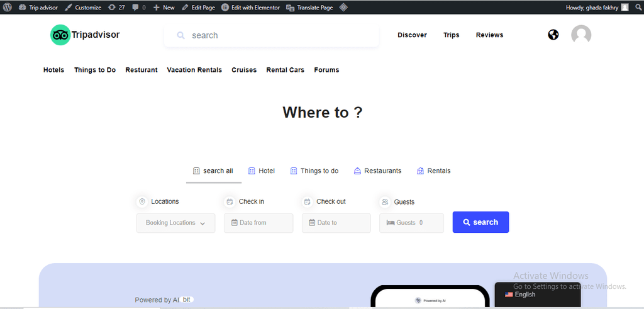Image resolution: width=644 pixels, height=309 pixels.
Task: Select the Hotel tab
Action: pos(262,171)
